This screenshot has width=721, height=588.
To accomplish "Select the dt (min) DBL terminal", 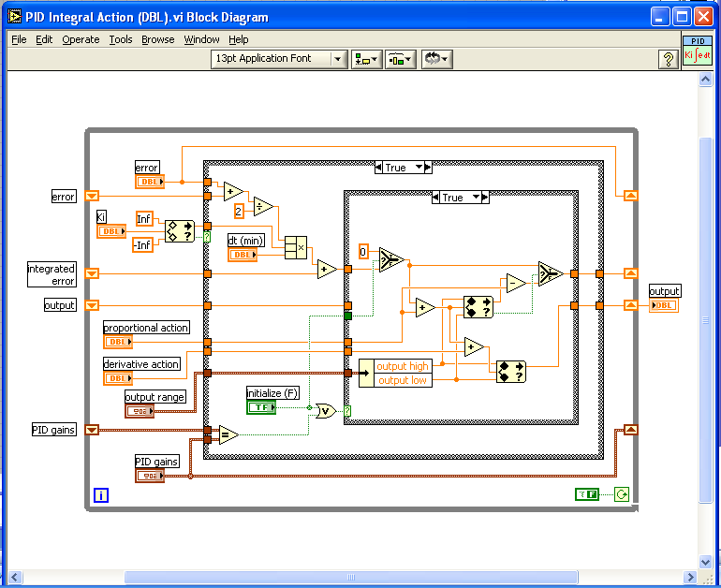I will [243, 255].
